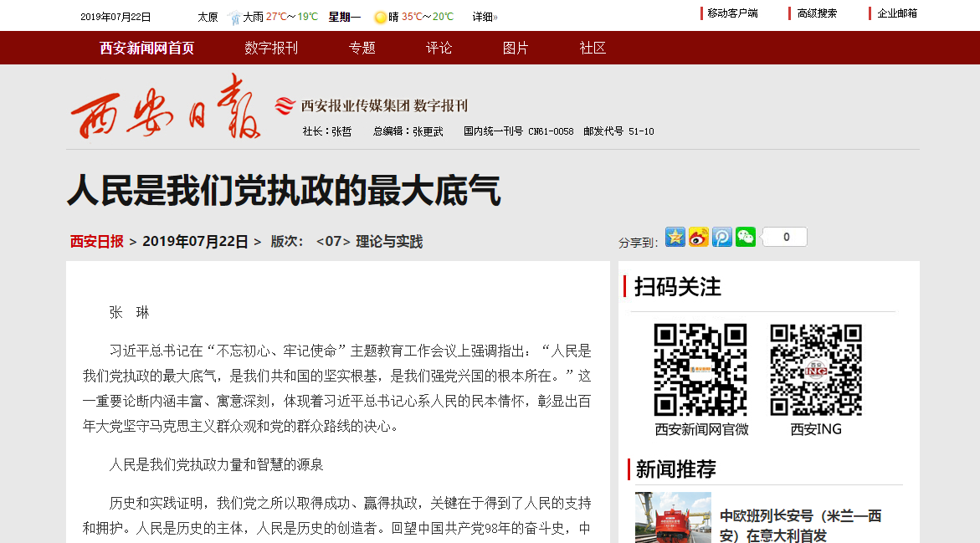980x543 pixels.
Task: Scan the 西安新闻网官微 QR code
Action: tap(700, 370)
